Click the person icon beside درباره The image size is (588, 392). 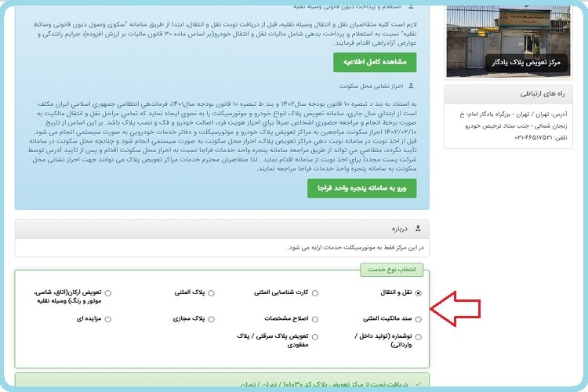pos(418,228)
